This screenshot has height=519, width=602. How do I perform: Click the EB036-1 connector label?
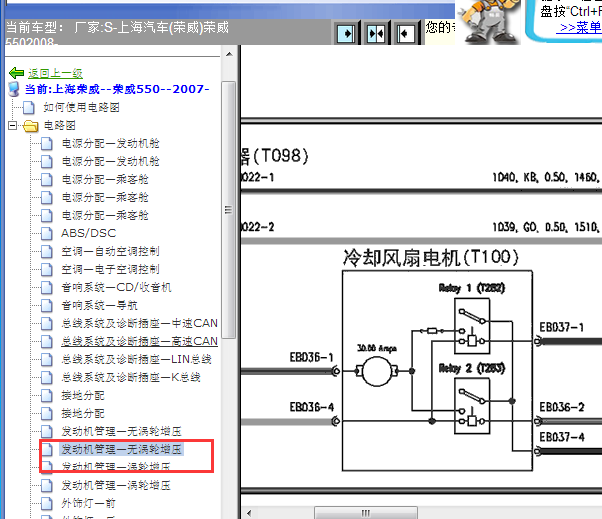click(x=311, y=357)
